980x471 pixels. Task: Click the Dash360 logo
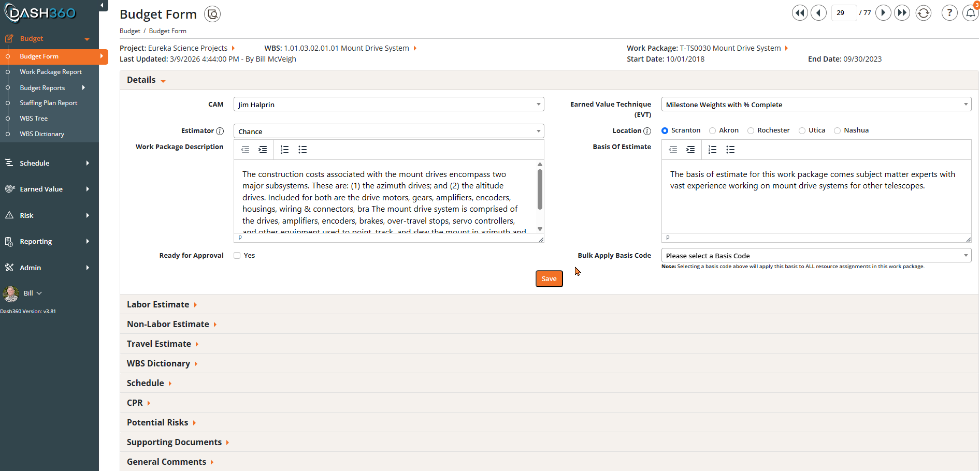(40, 13)
